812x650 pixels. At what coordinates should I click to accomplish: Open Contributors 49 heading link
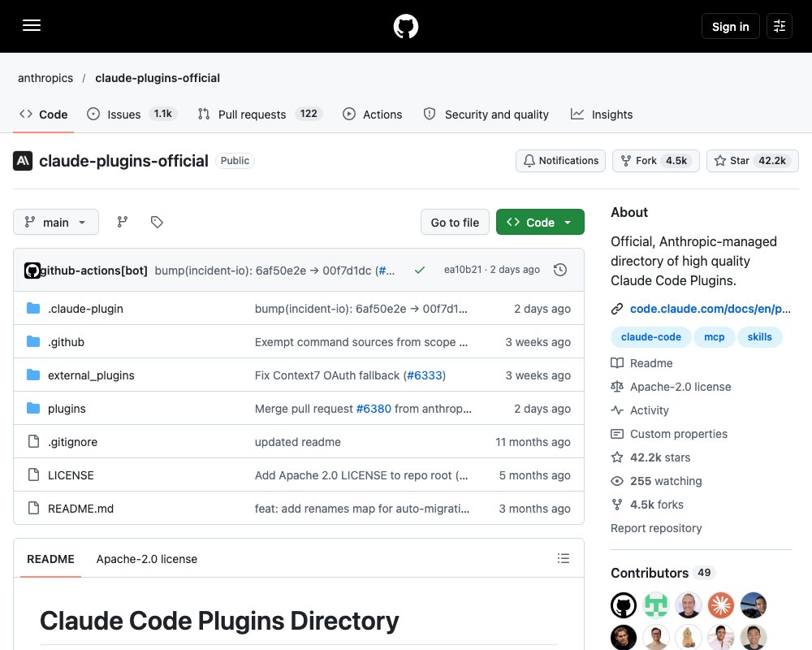(x=663, y=573)
